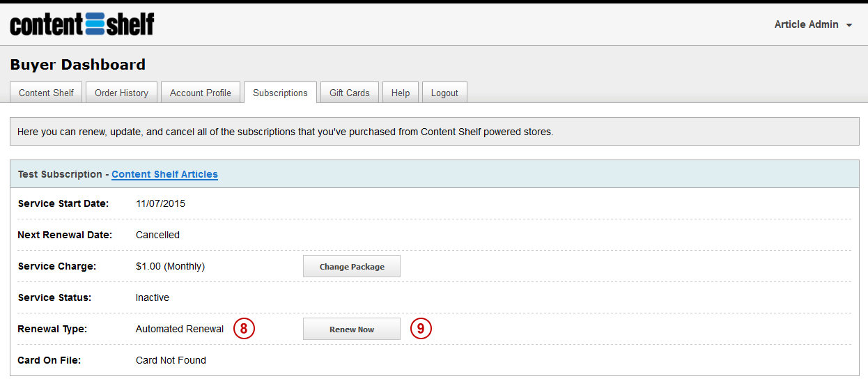
Task: View the Help tab
Action: click(x=401, y=93)
